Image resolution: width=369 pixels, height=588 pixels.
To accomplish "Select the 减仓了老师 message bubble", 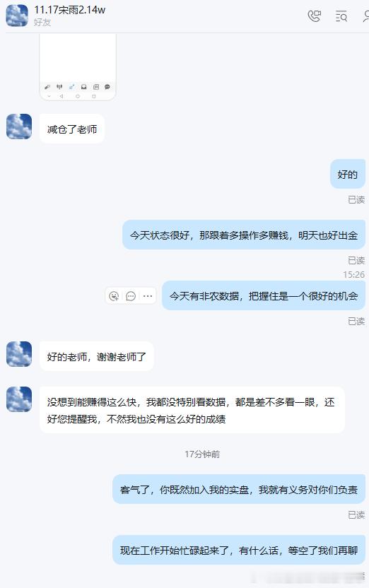I will (x=72, y=129).
